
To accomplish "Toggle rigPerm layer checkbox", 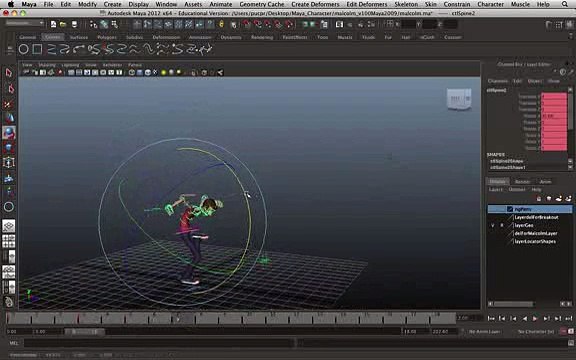I will pos(510,209).
